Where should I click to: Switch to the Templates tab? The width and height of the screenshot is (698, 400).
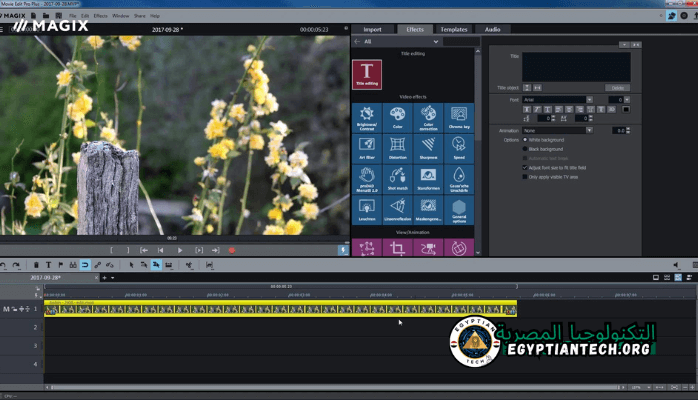click(454, 29)
